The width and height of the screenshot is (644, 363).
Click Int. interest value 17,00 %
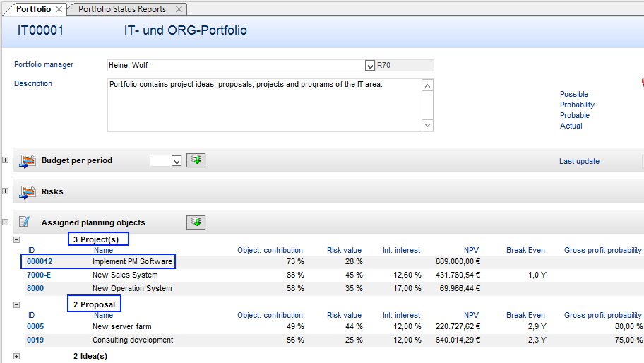point(407,288)
